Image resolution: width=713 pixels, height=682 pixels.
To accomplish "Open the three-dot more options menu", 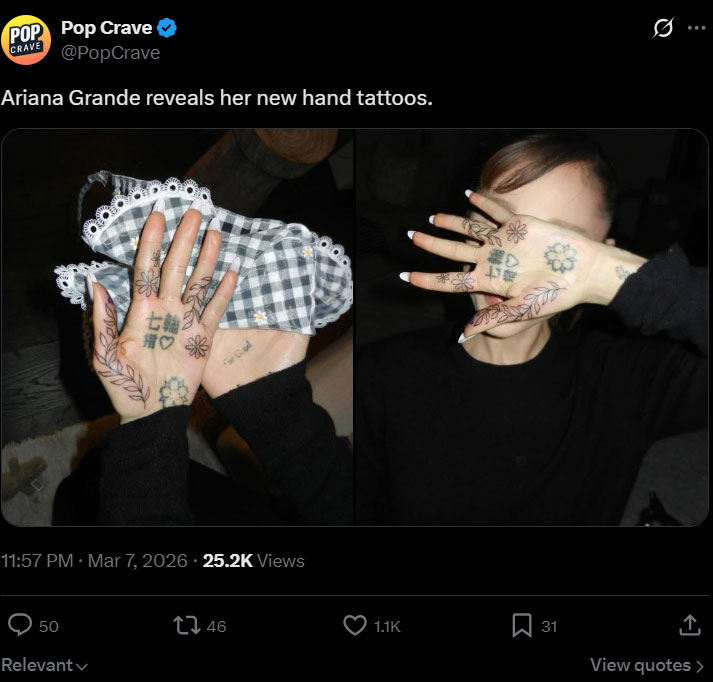I will (x=696, y=29).
